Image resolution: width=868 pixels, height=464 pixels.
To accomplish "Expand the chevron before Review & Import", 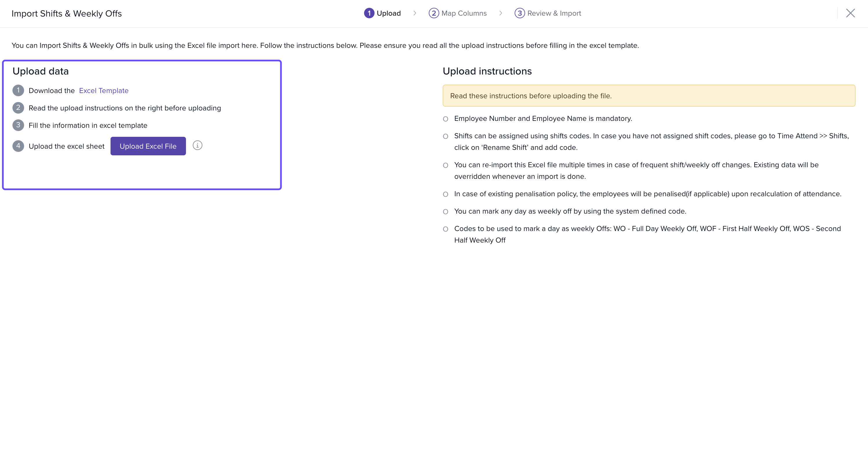I will click(x=501, y=13).
